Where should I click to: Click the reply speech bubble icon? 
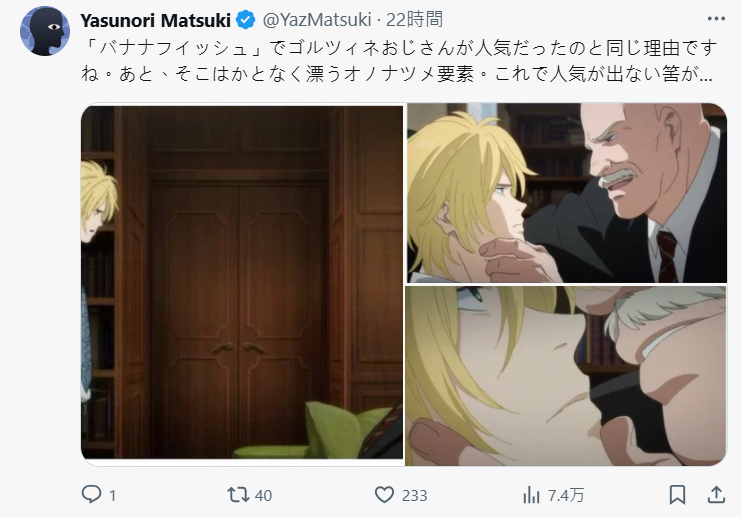[91, 494]
